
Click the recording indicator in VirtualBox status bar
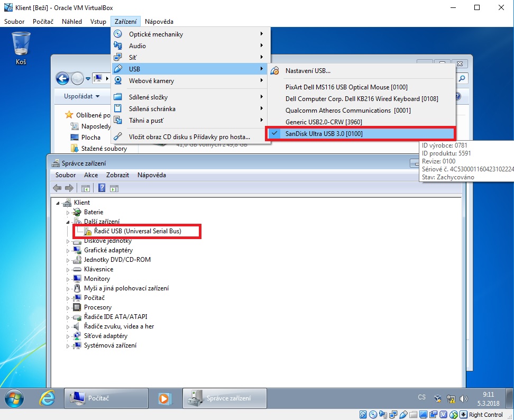click(434, 415)
